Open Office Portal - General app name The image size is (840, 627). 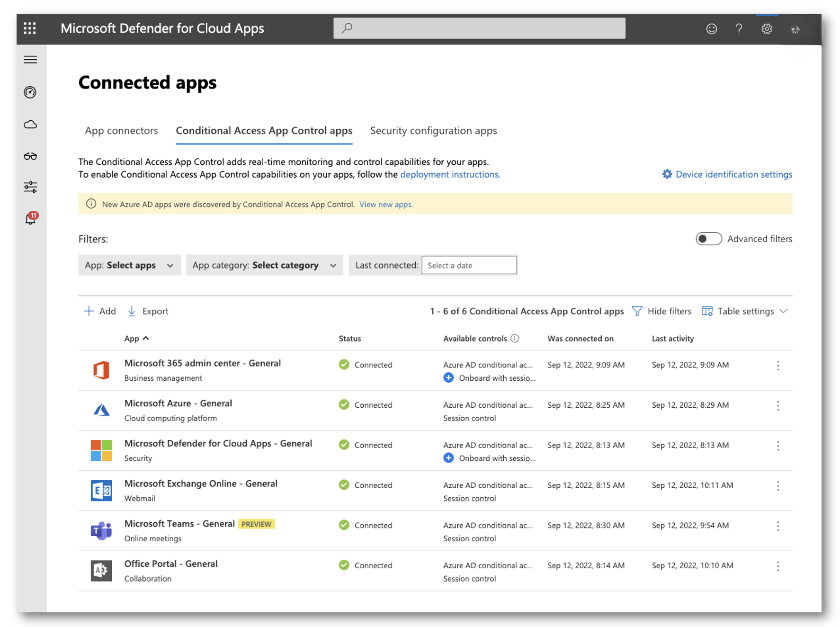171,564
